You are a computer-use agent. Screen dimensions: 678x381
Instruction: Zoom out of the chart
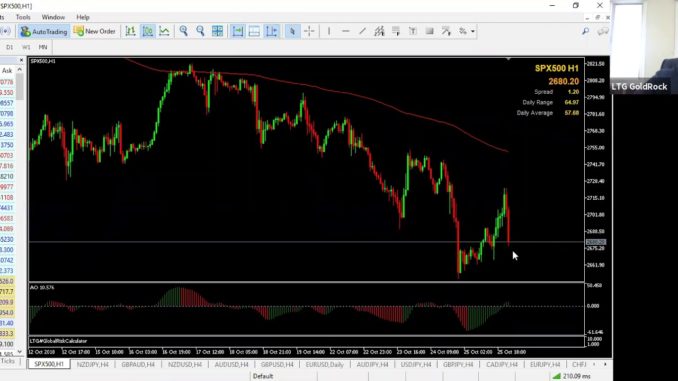tap(200, 31)
